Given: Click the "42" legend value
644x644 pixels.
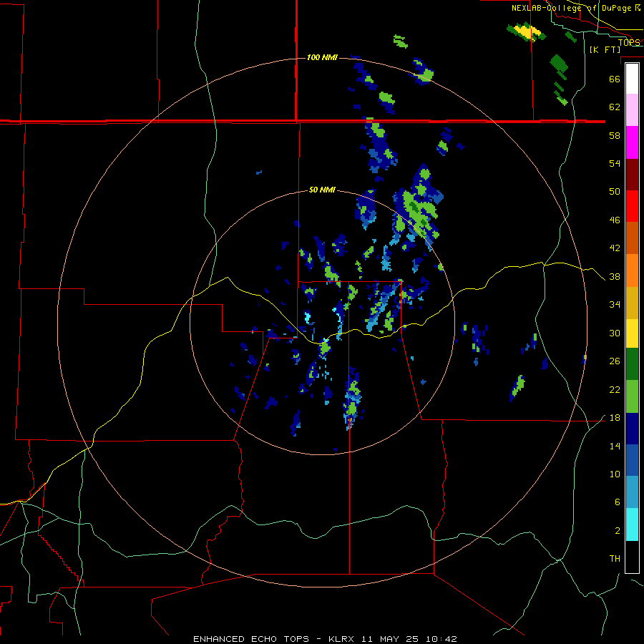Looking at the screenshot, I should pyautogui.click(x=615, y=248).
